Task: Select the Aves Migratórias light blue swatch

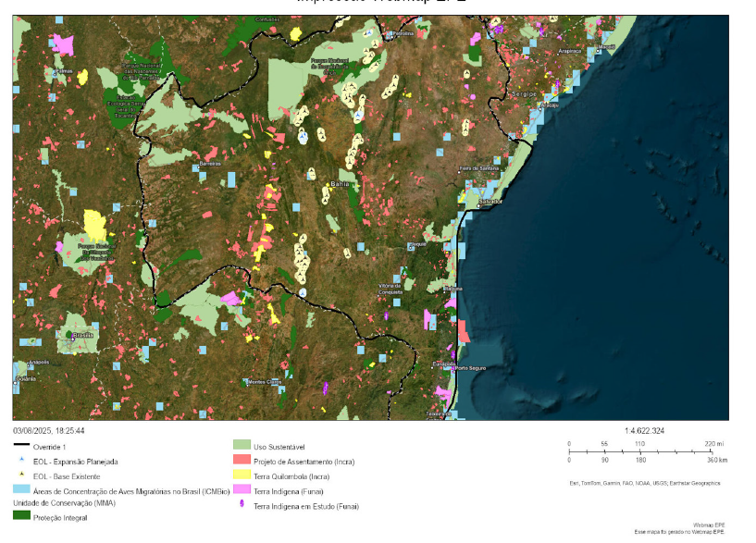Action: (x=22, y=490)
